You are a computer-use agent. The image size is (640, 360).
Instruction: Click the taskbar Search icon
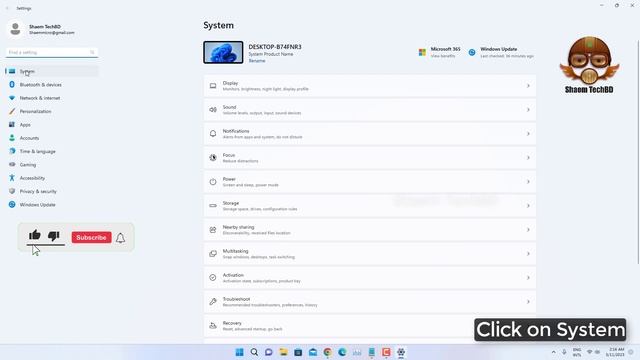coord(254,352)
